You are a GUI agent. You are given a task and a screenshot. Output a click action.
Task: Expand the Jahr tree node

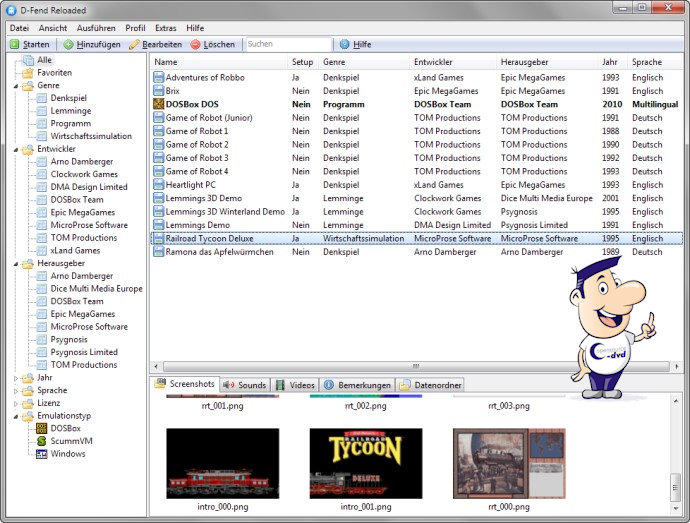[15, 378]
